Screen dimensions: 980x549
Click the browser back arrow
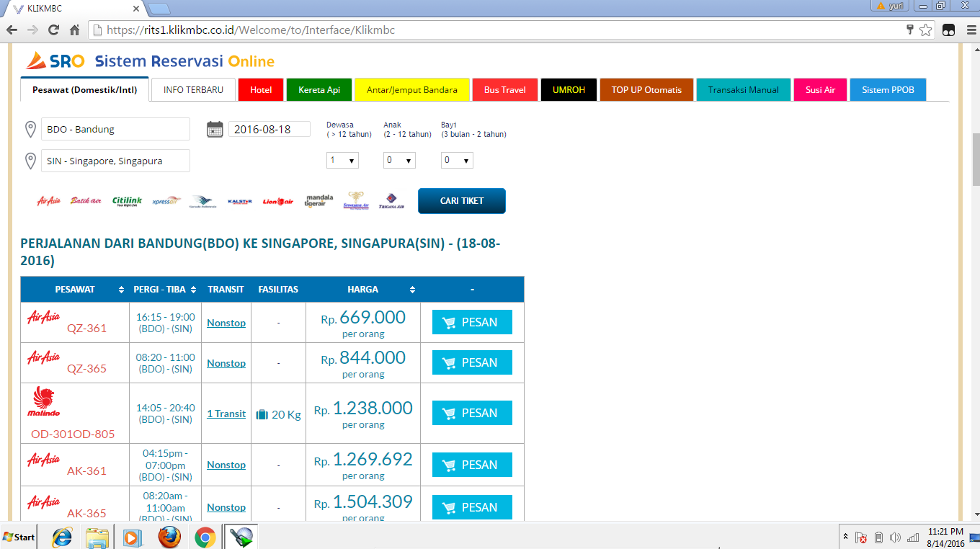tap(12, 30)
